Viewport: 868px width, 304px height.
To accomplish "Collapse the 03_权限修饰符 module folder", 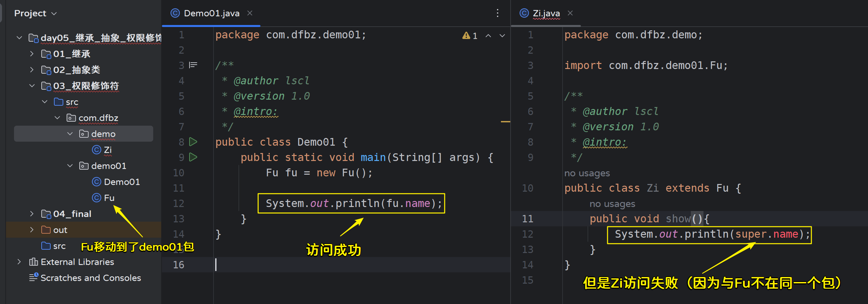I will click(x=32, y=86).
